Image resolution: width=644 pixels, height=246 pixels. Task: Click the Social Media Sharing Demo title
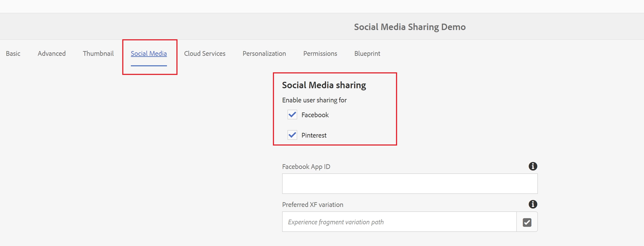point(410,27)
